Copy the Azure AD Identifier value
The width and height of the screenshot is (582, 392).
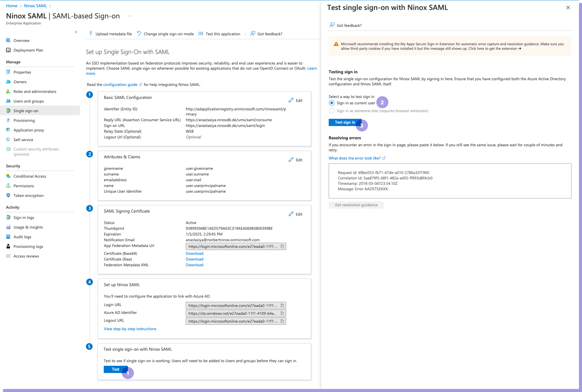[x=282, y=313]
